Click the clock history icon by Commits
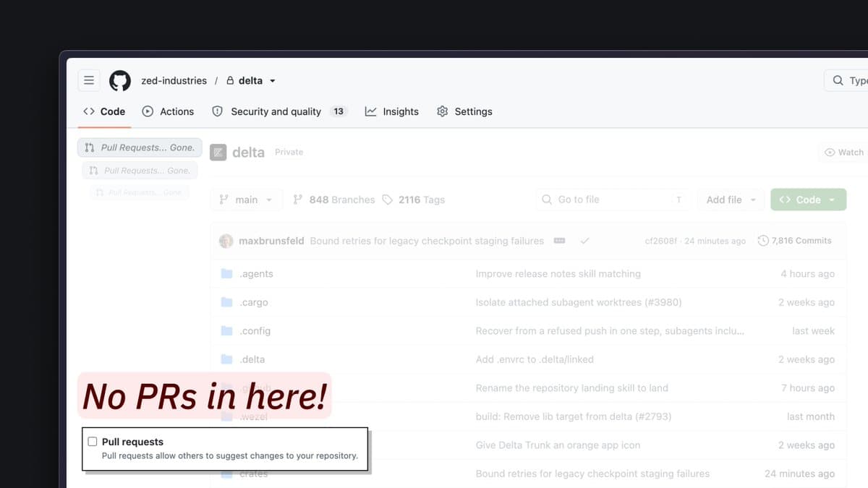Screen dimensions: 868x488 coord(763,241)
